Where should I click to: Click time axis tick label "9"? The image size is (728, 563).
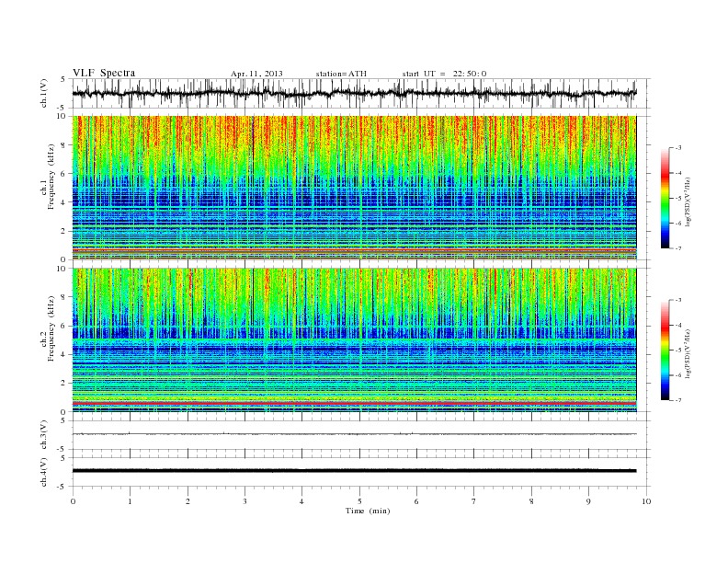pyautogui.click(x=588, y=501)
